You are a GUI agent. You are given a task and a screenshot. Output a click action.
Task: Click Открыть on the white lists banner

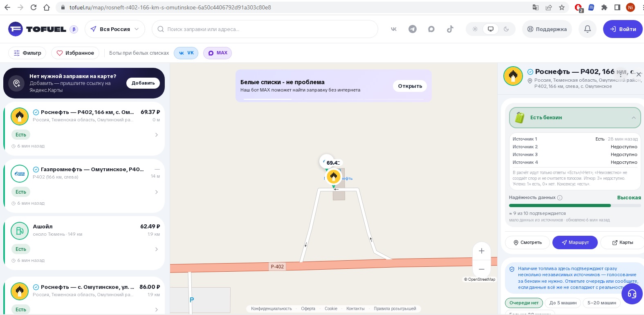410,86
